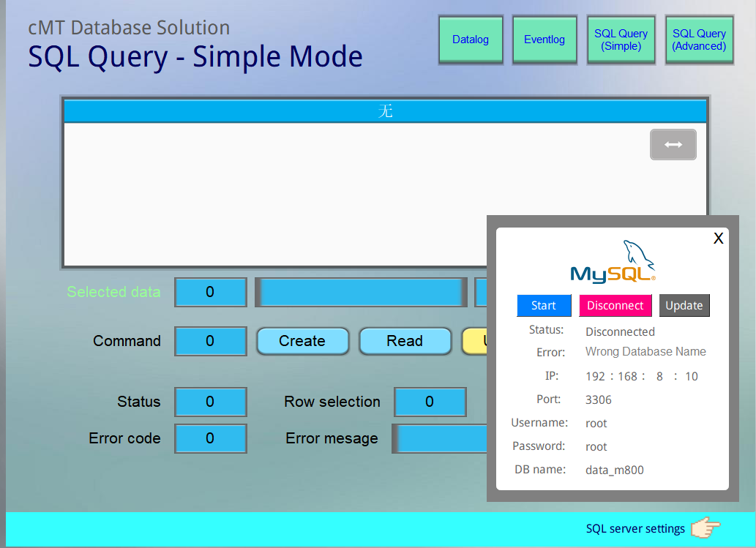Close the MySQL settings popup
756x548 pixels.
coord(718,238)
